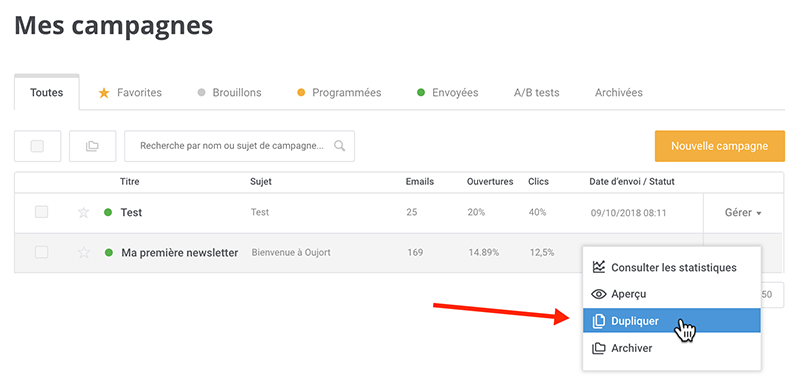Show the Envoyées campaigns tab
The height and width of the screenshot is (386, 800).
(448, 93)
